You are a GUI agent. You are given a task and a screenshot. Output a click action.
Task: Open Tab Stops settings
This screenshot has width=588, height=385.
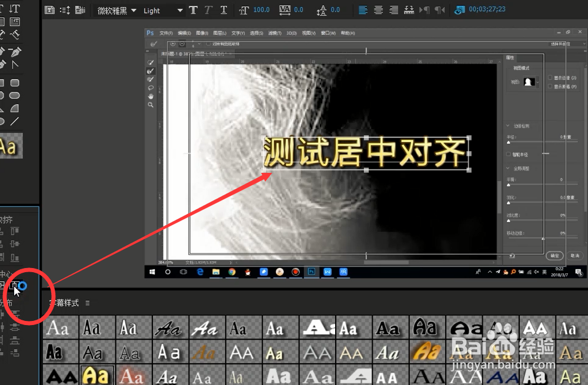(409, 10)
